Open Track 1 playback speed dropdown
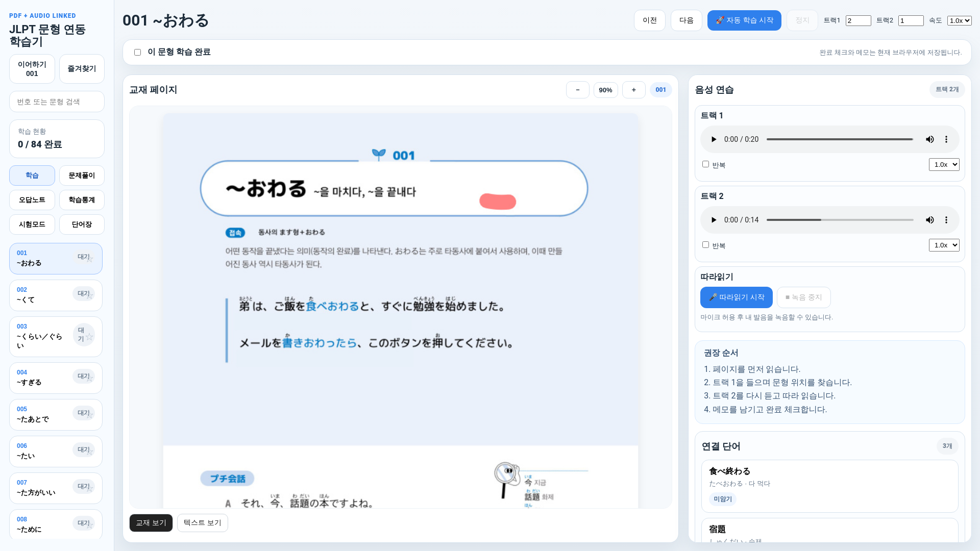 click(944, 164)
